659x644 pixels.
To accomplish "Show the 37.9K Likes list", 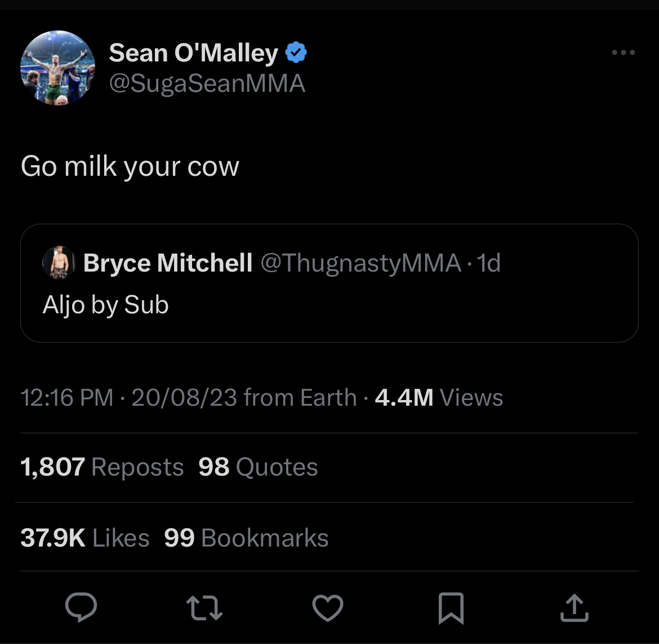I will tap(84, 538).
